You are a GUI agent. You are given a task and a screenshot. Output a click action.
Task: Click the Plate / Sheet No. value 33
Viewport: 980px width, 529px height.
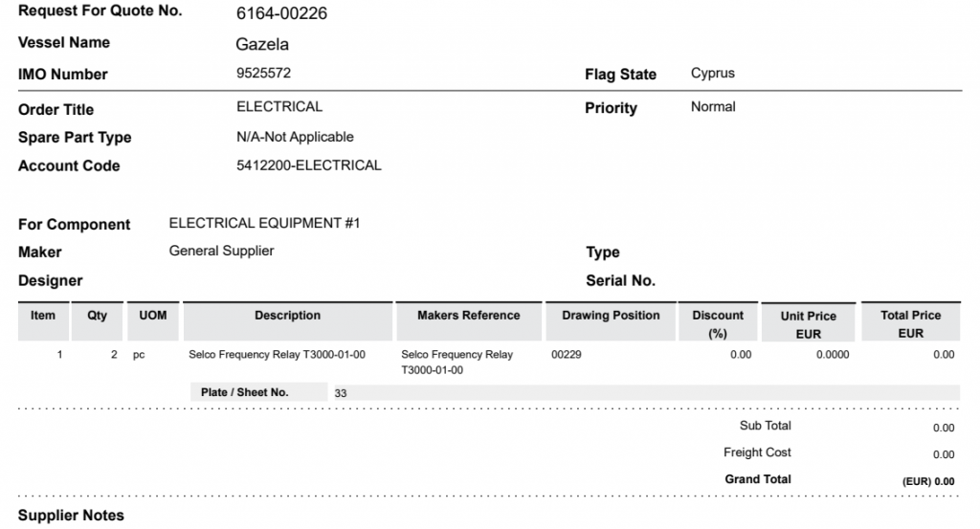[x=340, y=393]
